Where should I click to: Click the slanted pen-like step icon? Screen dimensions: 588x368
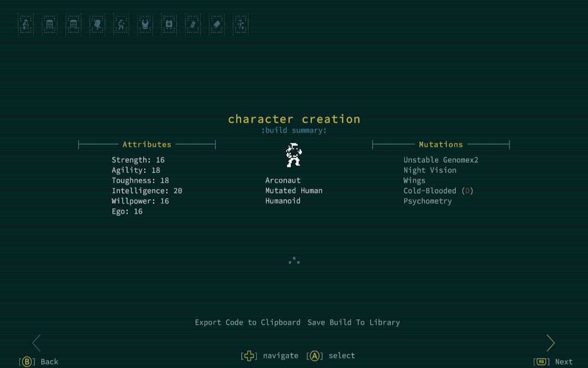point(193,24)
